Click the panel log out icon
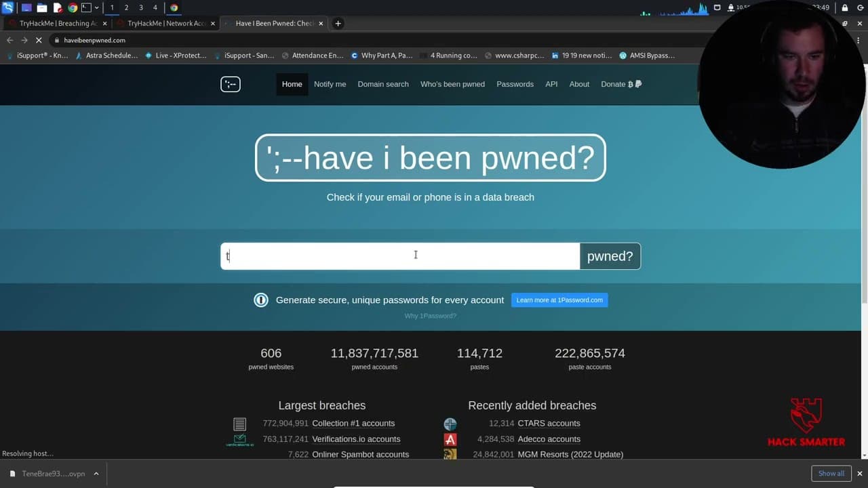This screenshot has width=868, height=488. tap(860, 7)
